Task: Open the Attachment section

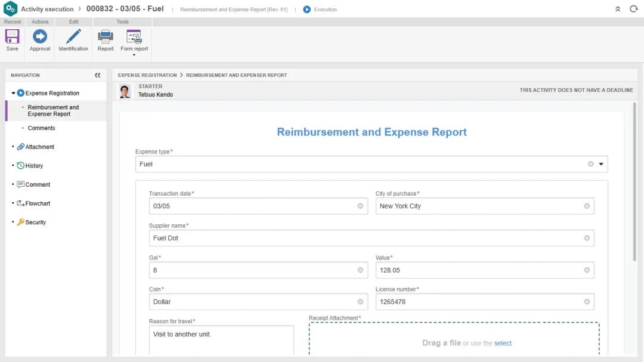Action: (x=39, y=147)
